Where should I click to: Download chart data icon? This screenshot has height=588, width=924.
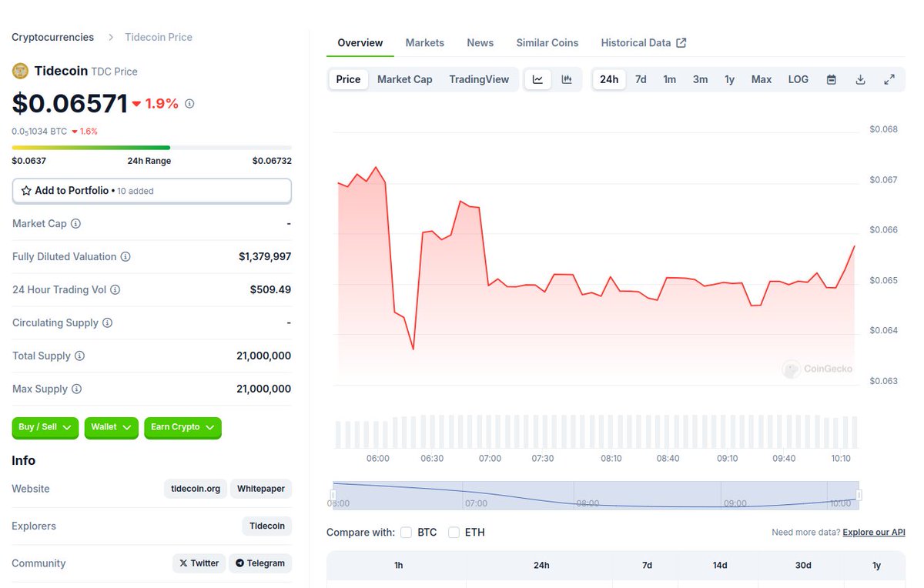(x=861, y=79)
